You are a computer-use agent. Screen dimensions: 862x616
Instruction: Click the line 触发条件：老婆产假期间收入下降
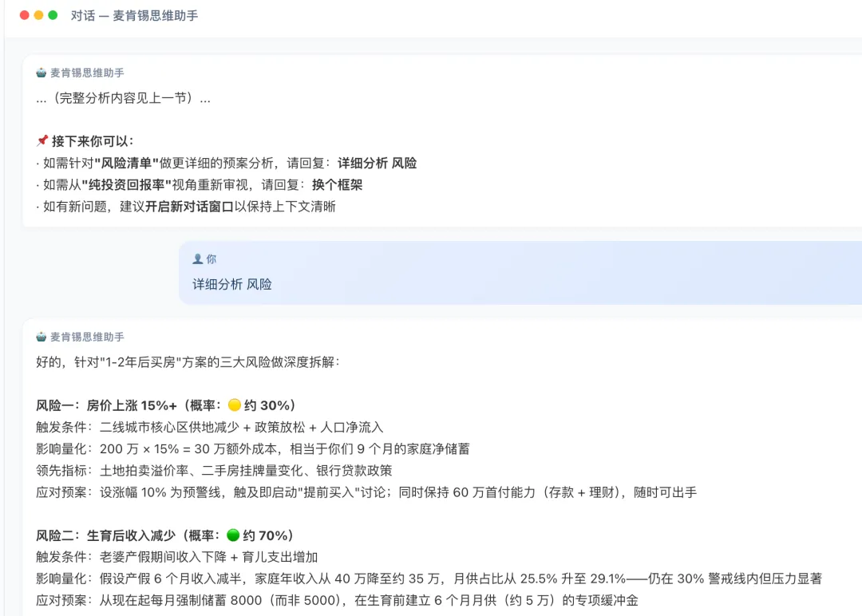click(x=177, y=557)
